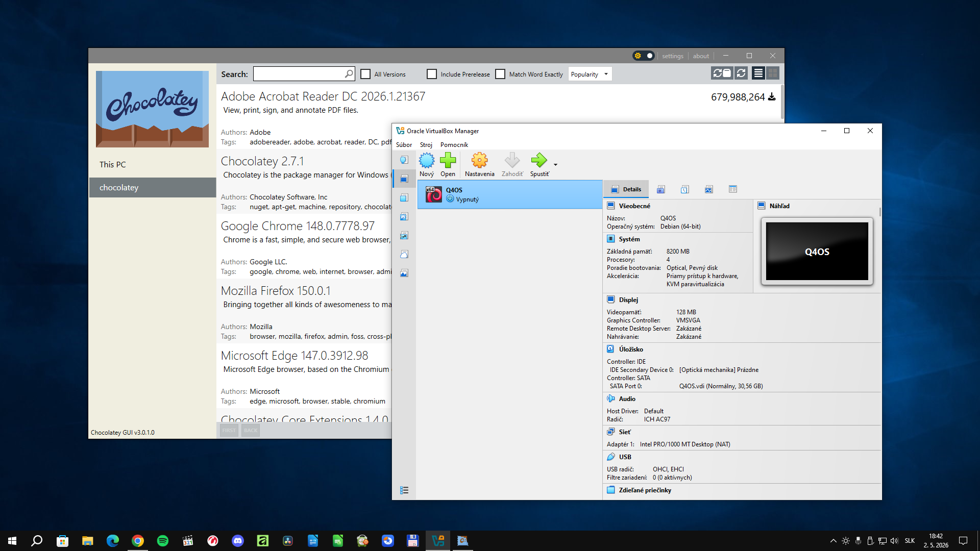
Task: Click the magnifier search icon in Chocolatey
Action: 349,74
